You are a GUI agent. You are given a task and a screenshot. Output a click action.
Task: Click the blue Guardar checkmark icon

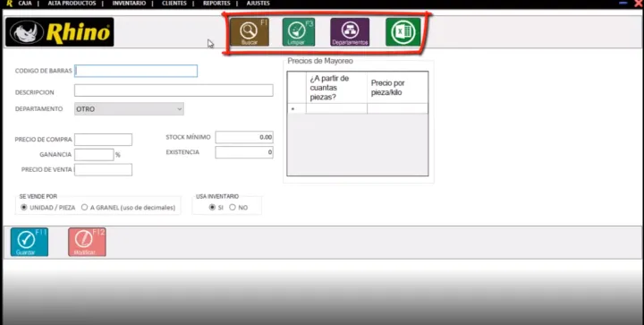(30, 242)
